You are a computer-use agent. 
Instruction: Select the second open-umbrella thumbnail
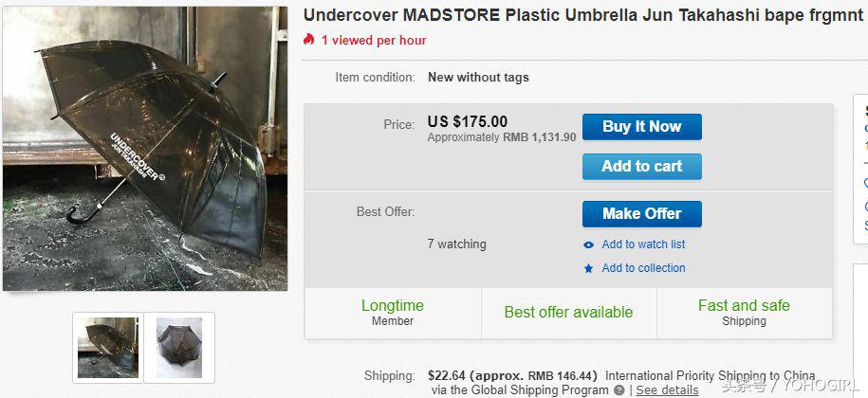point(179,347)
